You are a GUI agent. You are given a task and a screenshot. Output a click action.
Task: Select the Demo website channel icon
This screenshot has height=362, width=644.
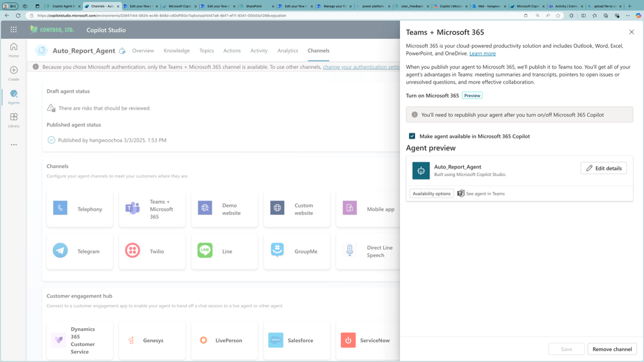(205, 208)
